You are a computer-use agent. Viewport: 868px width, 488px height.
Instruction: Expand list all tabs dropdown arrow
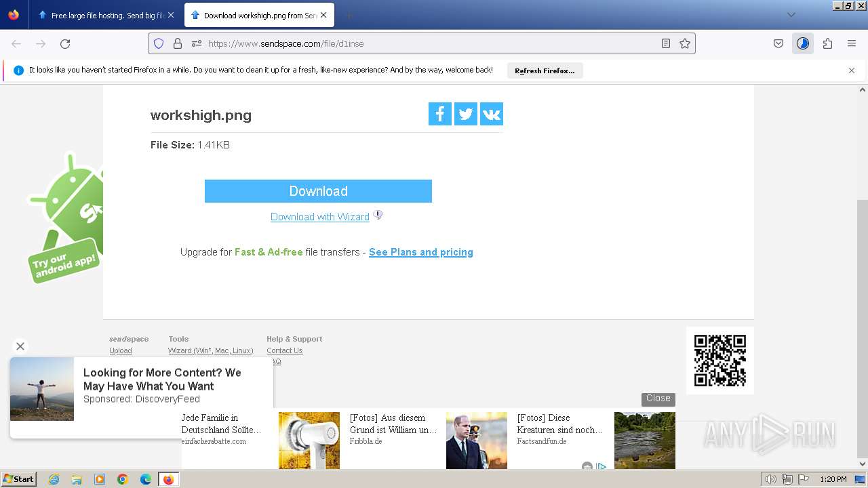(791, 15)
